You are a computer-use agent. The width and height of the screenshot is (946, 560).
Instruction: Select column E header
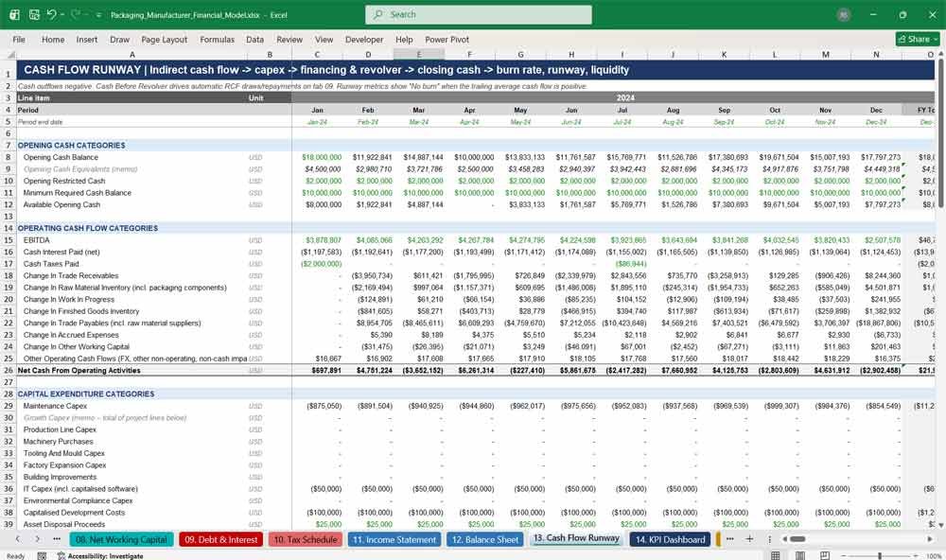419,54
